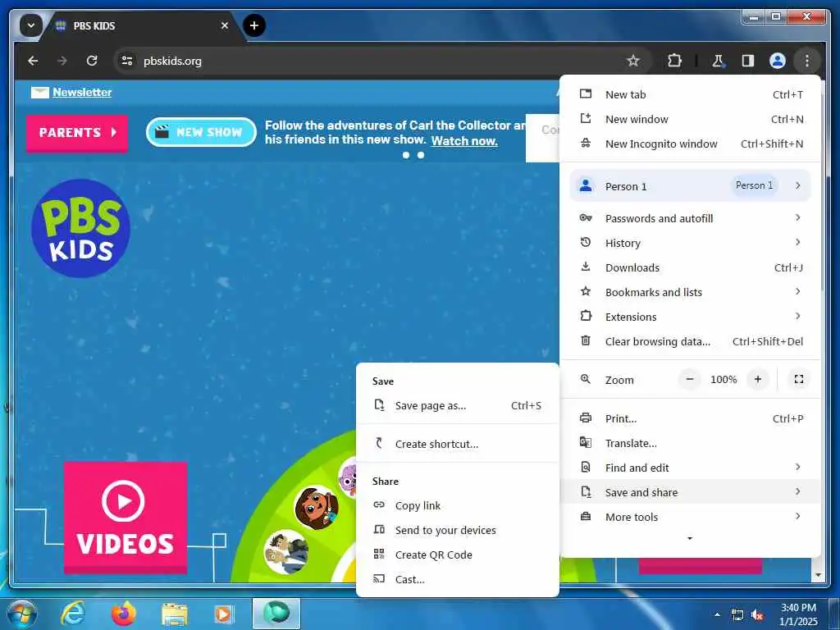Viewport: 840px width, 630px height.
Task: Enter fullscreen with the zoom row icon
Action: click(x=799, y=379)
